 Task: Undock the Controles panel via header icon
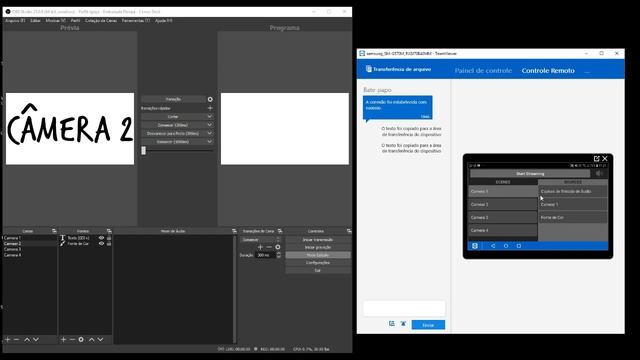click(349, 231)
